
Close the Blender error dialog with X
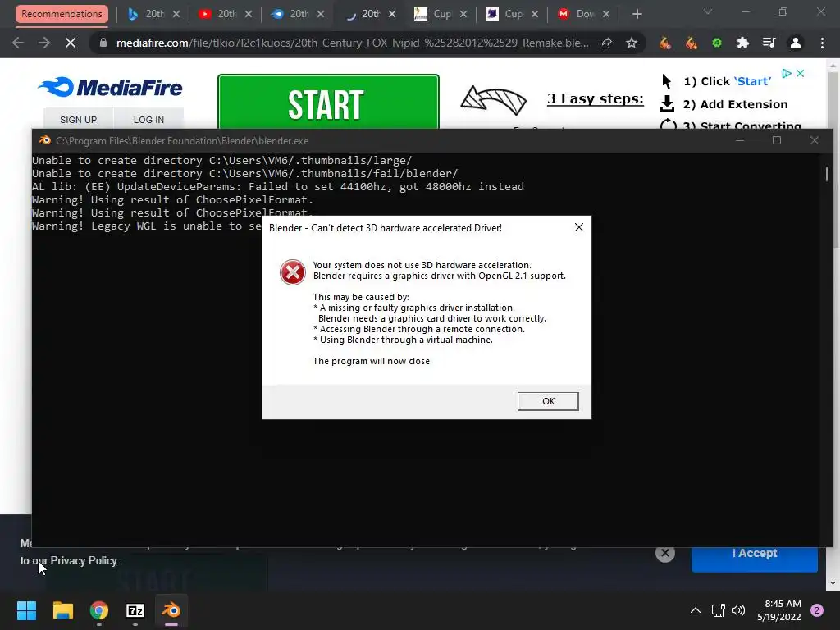point(578,228)
